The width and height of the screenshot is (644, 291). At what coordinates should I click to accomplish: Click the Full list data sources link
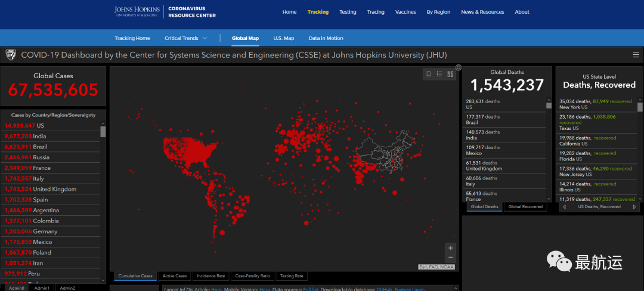point(311,289)
